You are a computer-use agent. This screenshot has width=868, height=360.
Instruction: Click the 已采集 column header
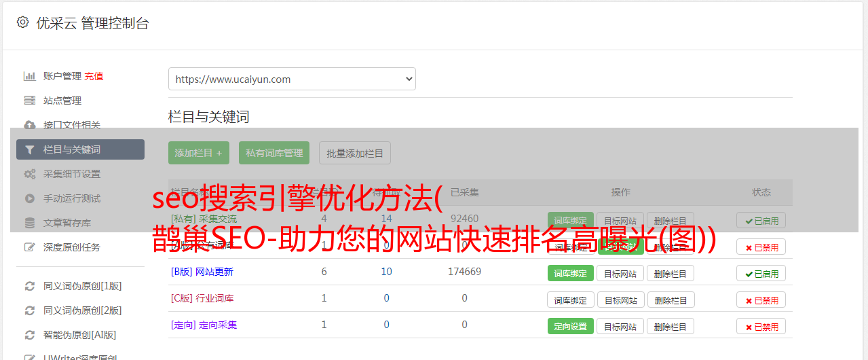click(x=464, y=192)
